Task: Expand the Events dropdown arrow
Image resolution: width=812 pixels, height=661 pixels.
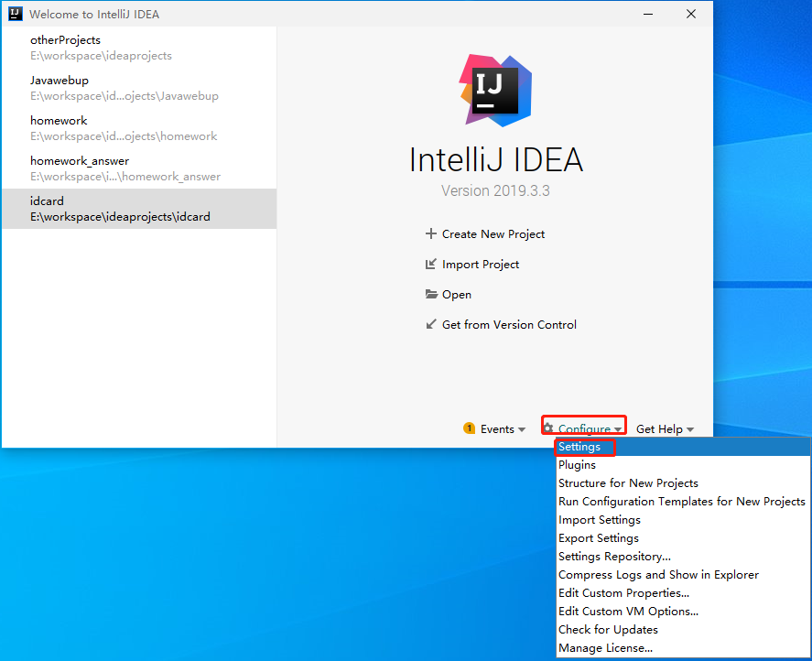Action: point(522,429)
